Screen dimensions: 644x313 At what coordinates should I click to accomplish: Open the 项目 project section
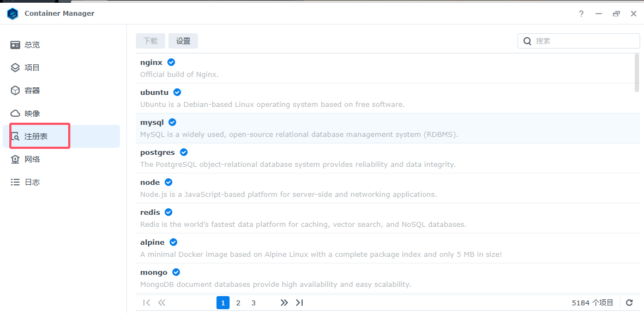point(61,68)
